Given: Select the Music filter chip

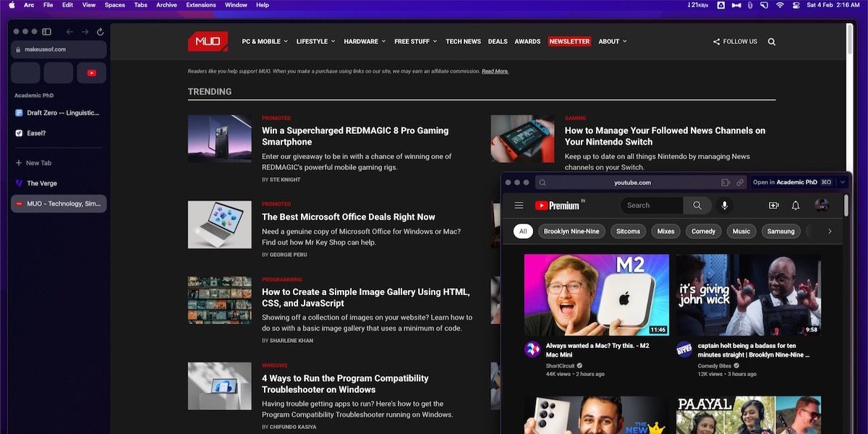Looking at the screenshot, I should (741, 231).
